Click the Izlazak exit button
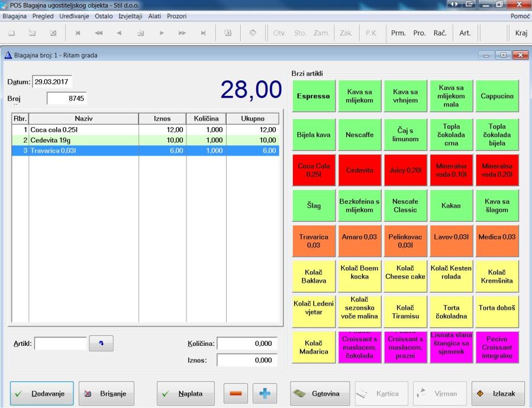 [x=498, y=393]
